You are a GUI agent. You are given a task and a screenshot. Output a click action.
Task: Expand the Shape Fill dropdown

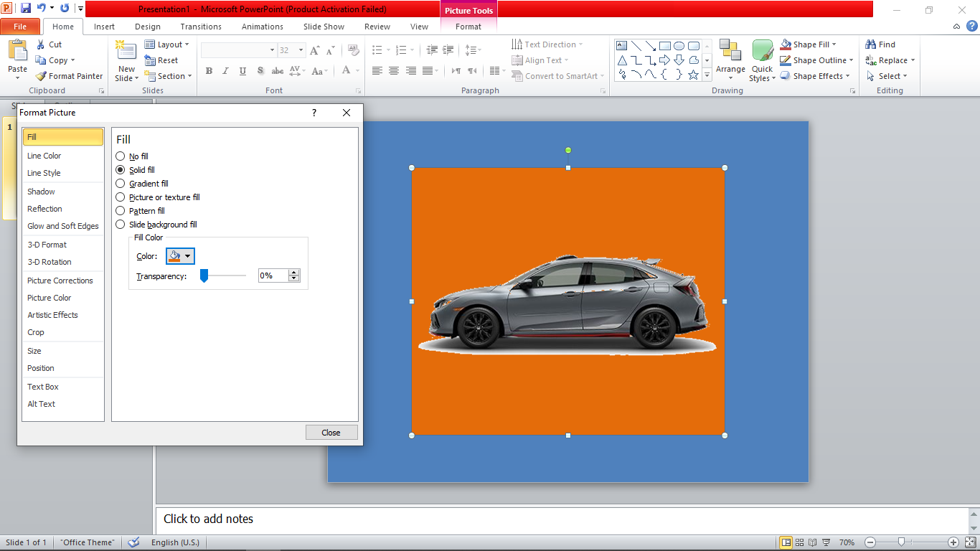(x=834, y=44)
